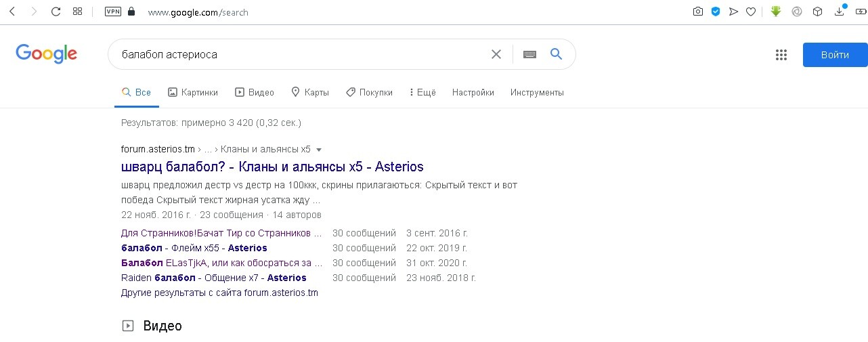Click the blue ad blocker shield icon

coord(715,12)
